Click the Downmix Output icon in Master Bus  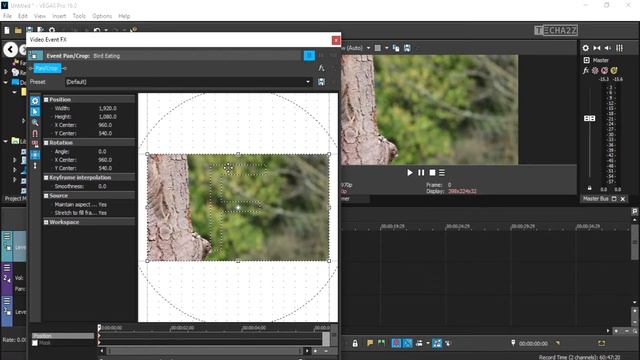coord(597,48)
